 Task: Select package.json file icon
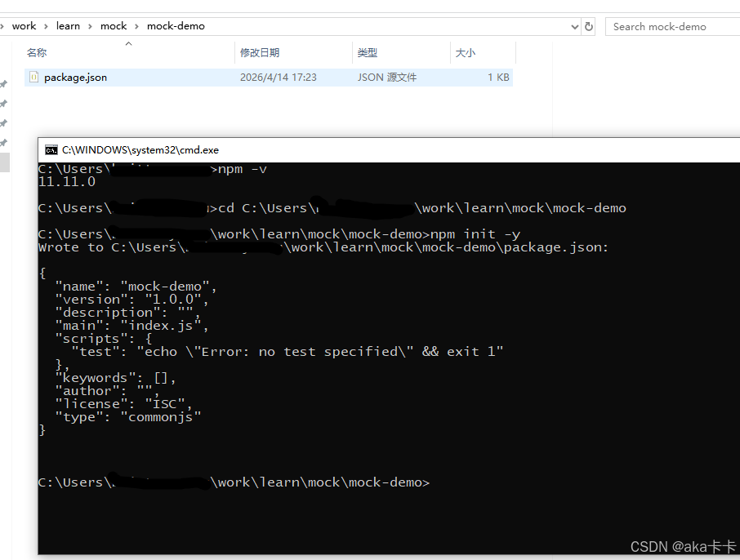[33, 77]
